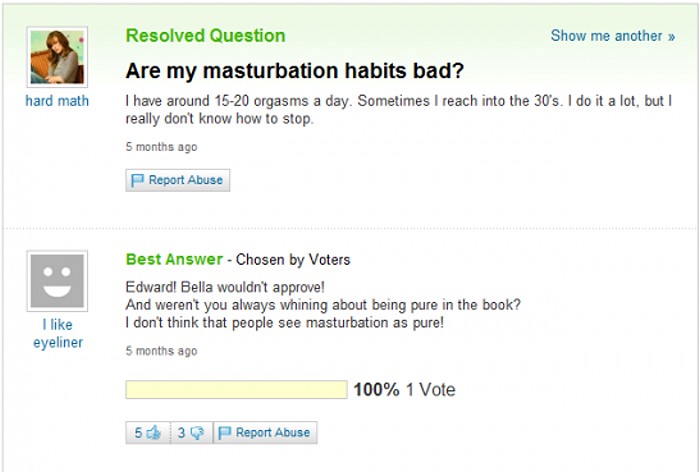Click the '100% 1 Vote' result text
The height and width of the screenshot is (472, 700).
pyautogui.click(x=404, y=389)
